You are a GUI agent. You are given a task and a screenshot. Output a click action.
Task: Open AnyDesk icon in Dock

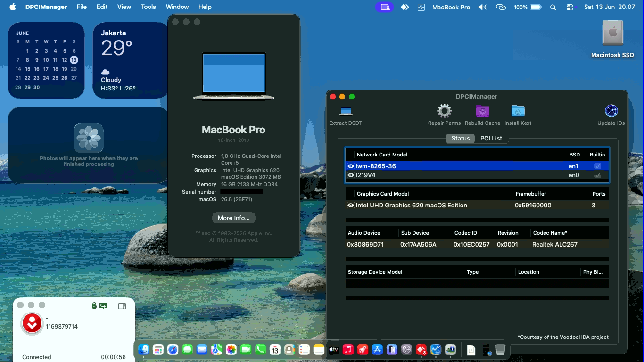(x=421, y=350)
